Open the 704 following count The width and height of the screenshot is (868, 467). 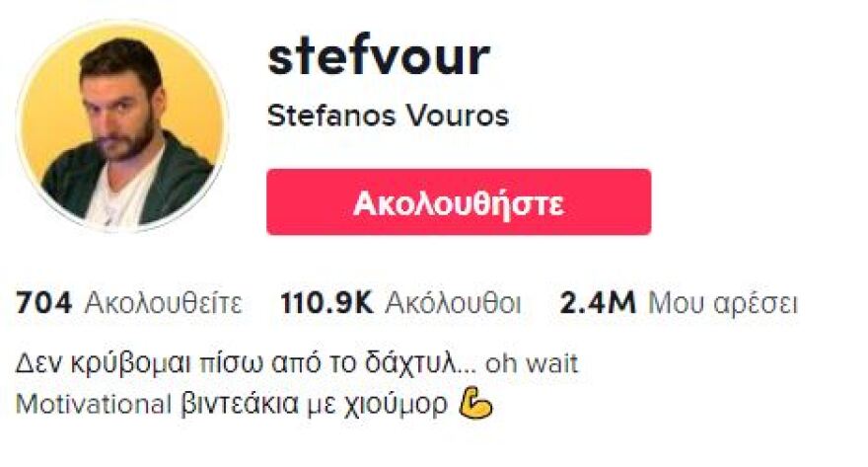pyautogui.click(x=43, y=303)
